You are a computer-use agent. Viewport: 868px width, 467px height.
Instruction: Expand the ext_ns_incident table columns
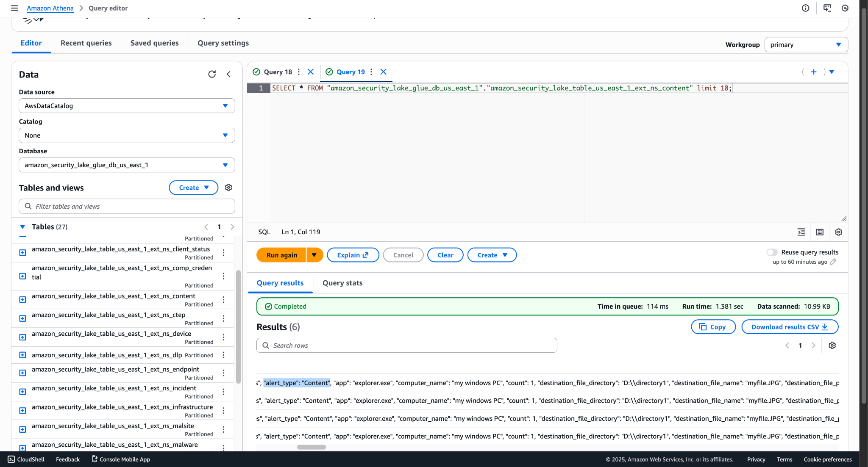tap(23, 392)
